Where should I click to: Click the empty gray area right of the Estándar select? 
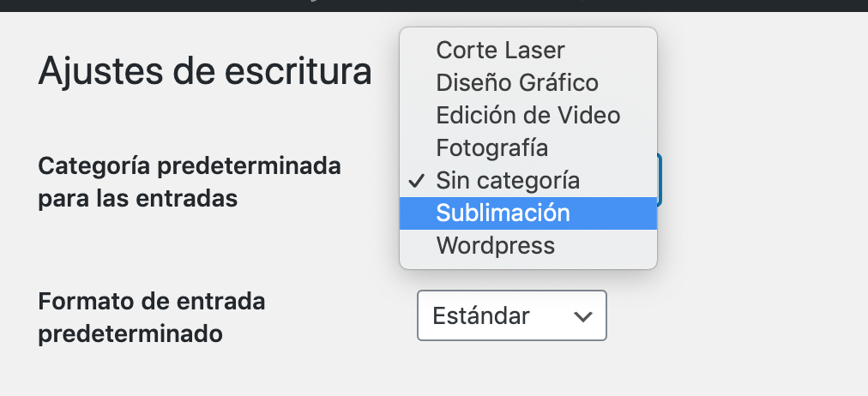point(736,315)
